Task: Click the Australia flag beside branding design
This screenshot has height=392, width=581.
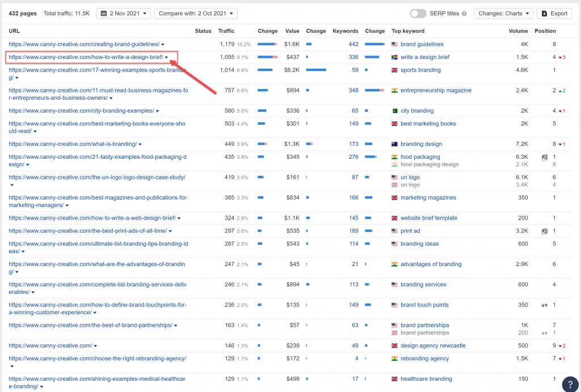Action: point(395,145)
